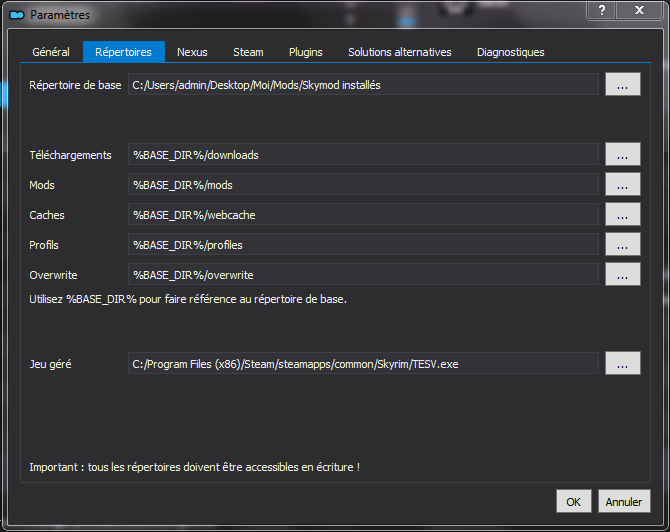Browse for the Jeu géré executable
Image resolution: width=670 pixels, height=532 pixels.
pos(623,363)
